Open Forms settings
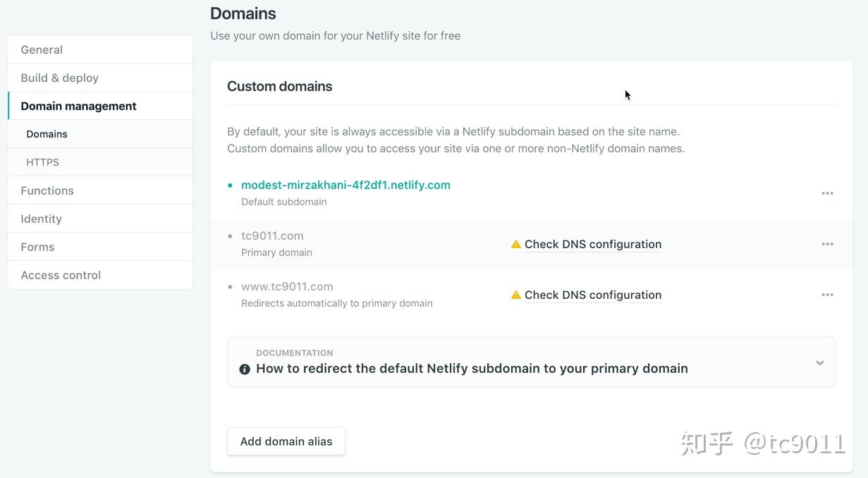868x478 pixels. pos(37,246)
